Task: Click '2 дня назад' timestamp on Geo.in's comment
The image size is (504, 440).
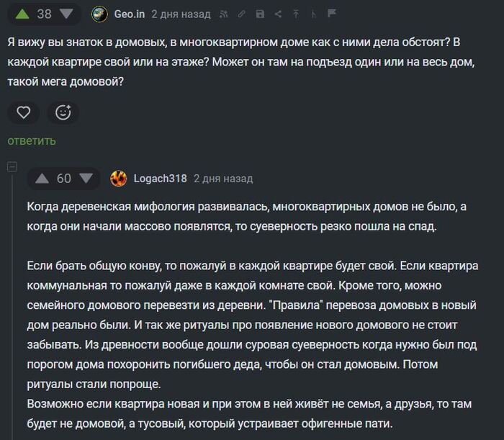Action: [181, 14]
